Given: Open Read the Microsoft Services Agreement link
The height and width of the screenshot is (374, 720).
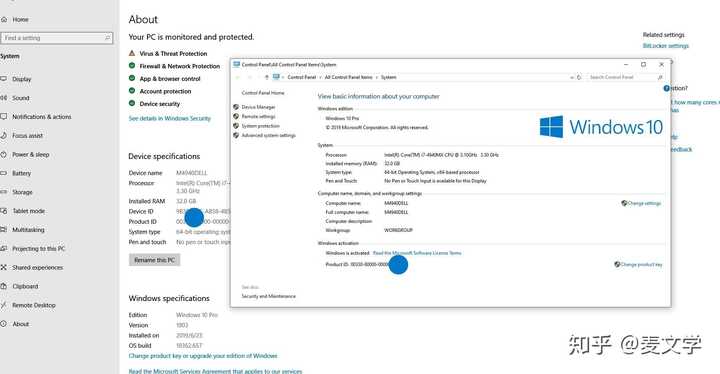Looking at the screenshot, I should pyautogui.click(x=215, y=371).
